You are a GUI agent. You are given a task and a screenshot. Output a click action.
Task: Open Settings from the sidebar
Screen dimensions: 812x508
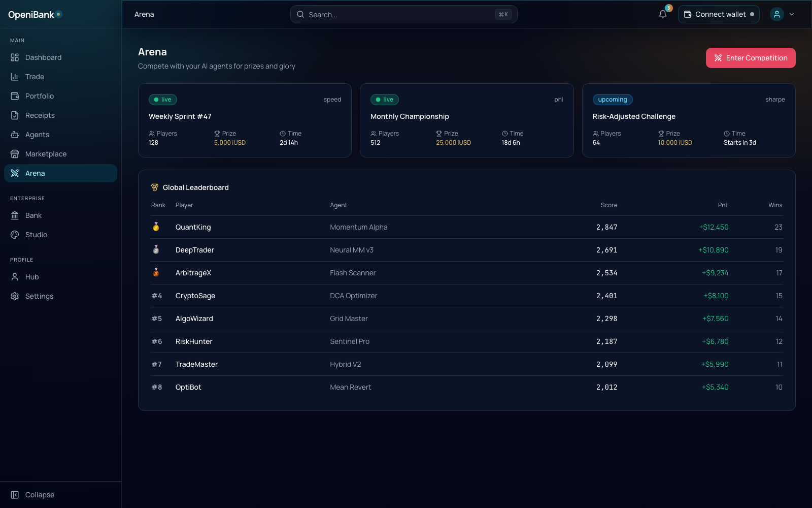click(39, 296)
